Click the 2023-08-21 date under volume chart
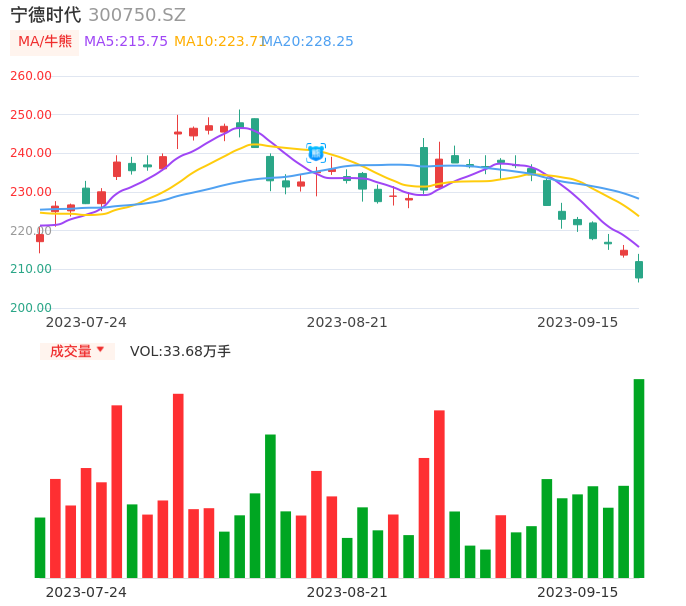 (347, 593)
